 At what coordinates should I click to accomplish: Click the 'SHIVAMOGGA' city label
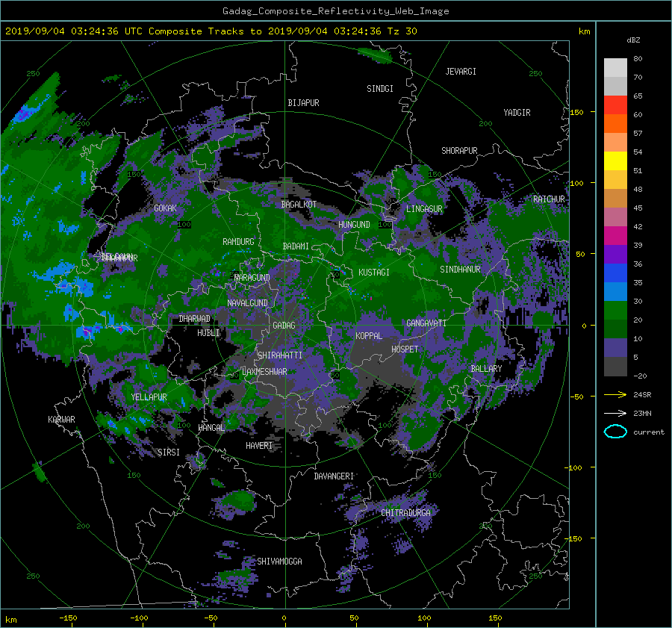point(279,562)
